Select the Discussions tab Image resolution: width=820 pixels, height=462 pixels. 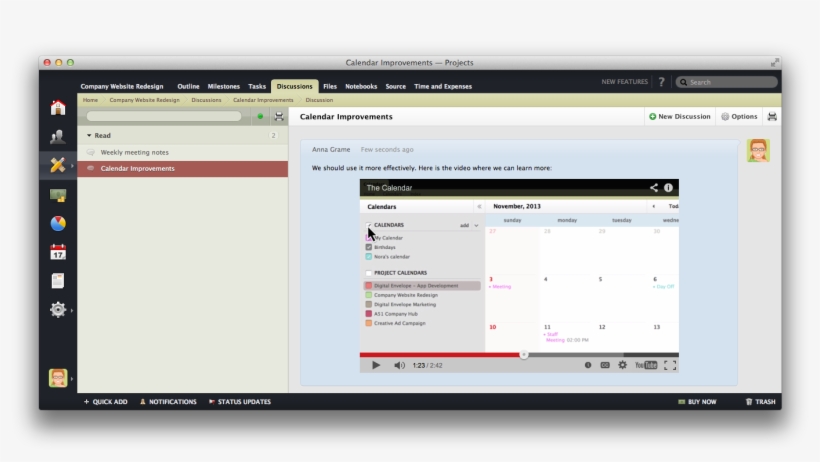pyautogui.click(x=294, y=86)
